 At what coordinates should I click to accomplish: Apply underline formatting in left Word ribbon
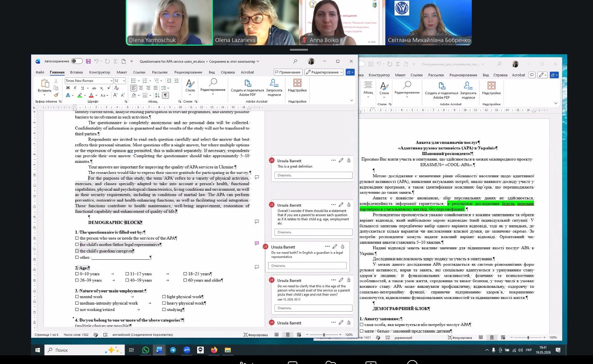point(82,88)
